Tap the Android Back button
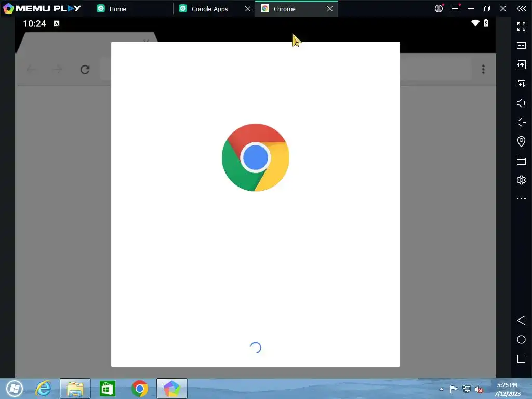This screenshot has width=532, height=399. tap(521, 320)
